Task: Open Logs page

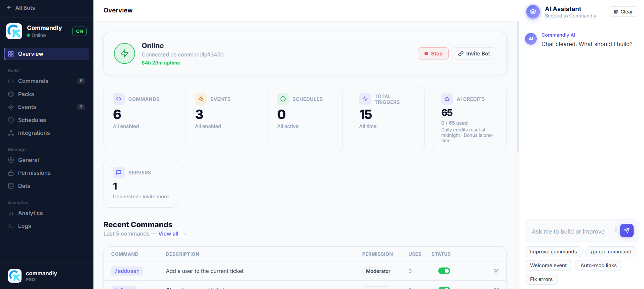Action: pyautogui.click(x=47, y=226)
